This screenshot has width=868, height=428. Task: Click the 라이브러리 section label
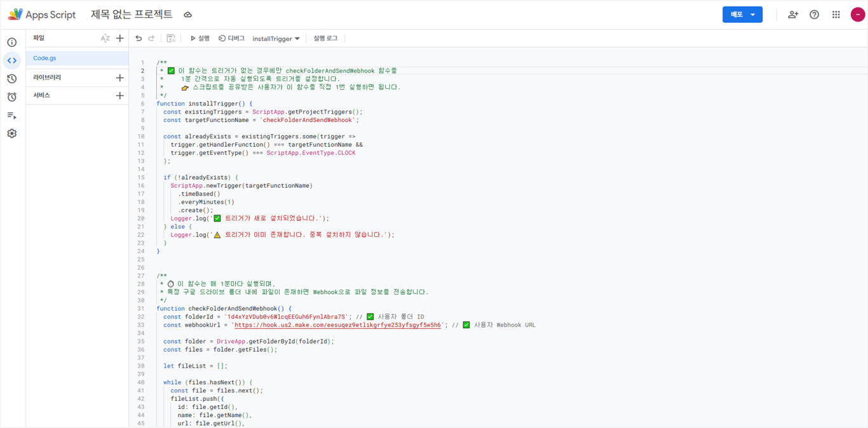coord(47,77)
